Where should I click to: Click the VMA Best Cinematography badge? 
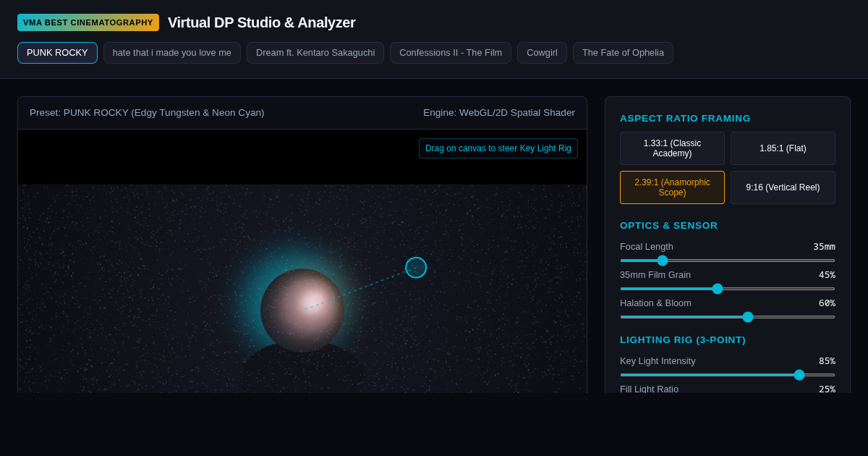tap(88, 22)
